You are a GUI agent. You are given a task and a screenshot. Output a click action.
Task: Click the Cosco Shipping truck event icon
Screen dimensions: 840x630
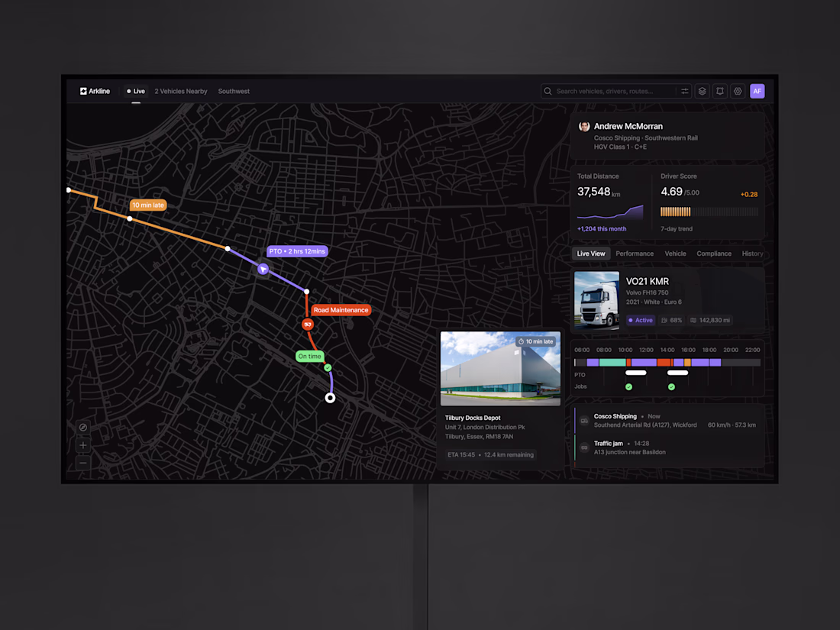(584, 421)
